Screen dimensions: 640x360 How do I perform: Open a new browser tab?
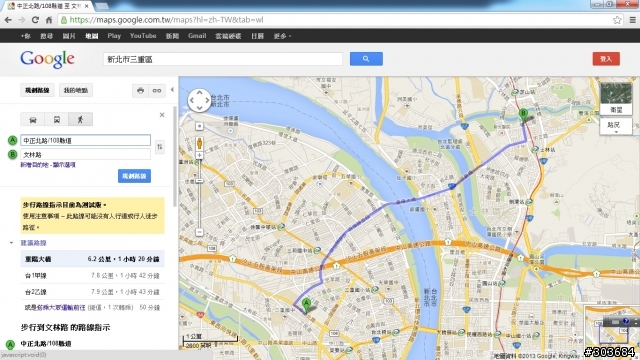[x=101, y=6]
